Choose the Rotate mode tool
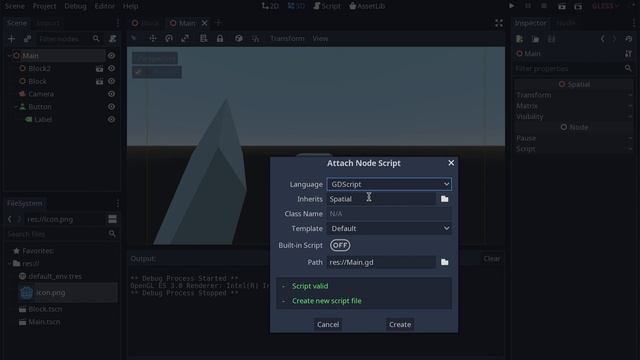Screen dimensions: 640x360 pos(169,38)
